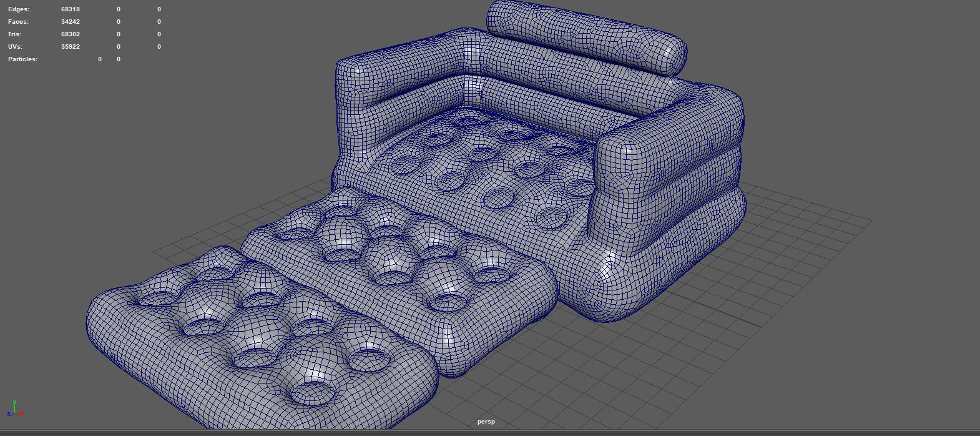Click the face count value 34242
This screenshot has width=980, height=436.
71,22
